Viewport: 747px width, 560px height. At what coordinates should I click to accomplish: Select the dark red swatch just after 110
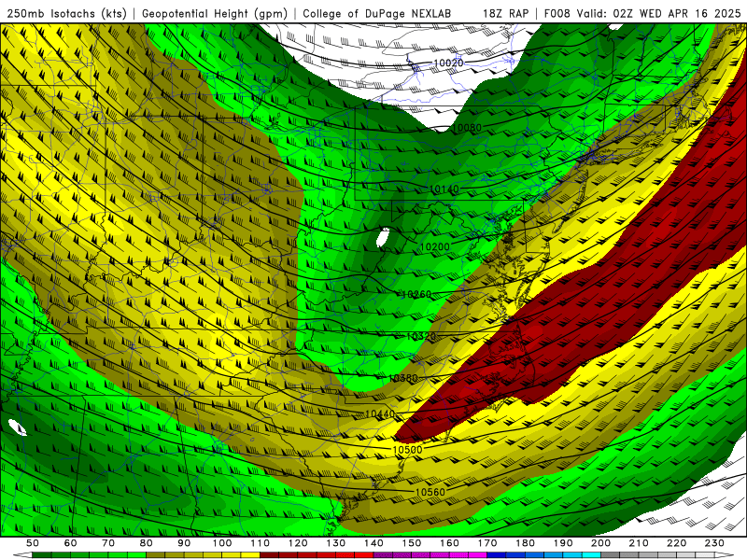click(269, 555)
